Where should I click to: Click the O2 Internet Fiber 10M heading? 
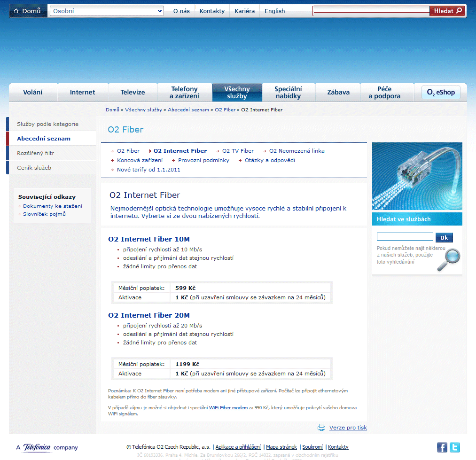(x=149, y=239)
